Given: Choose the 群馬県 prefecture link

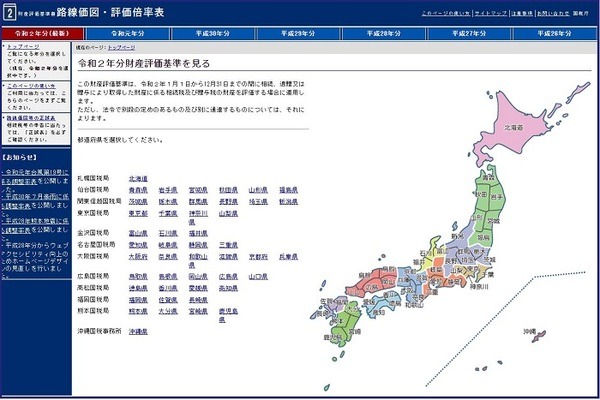Looking at the screenshot, I should [x=198, y=202].
